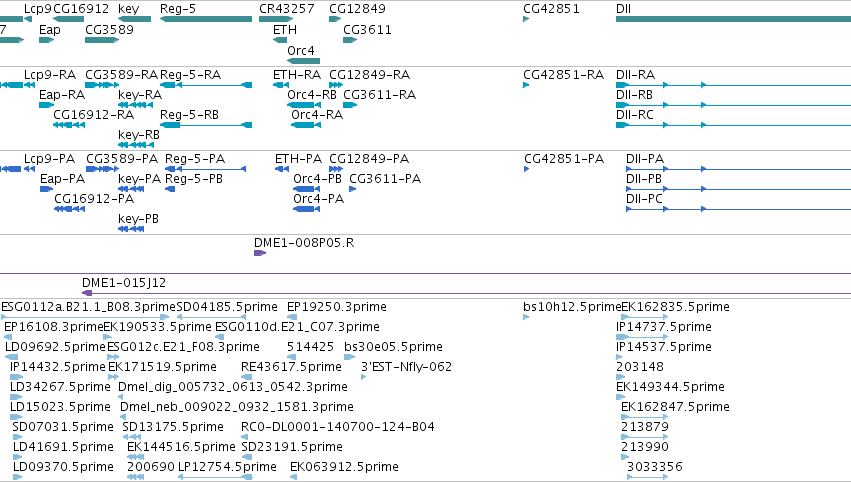
Task: Select the Reg-5 gene bar
Action: 206,19
